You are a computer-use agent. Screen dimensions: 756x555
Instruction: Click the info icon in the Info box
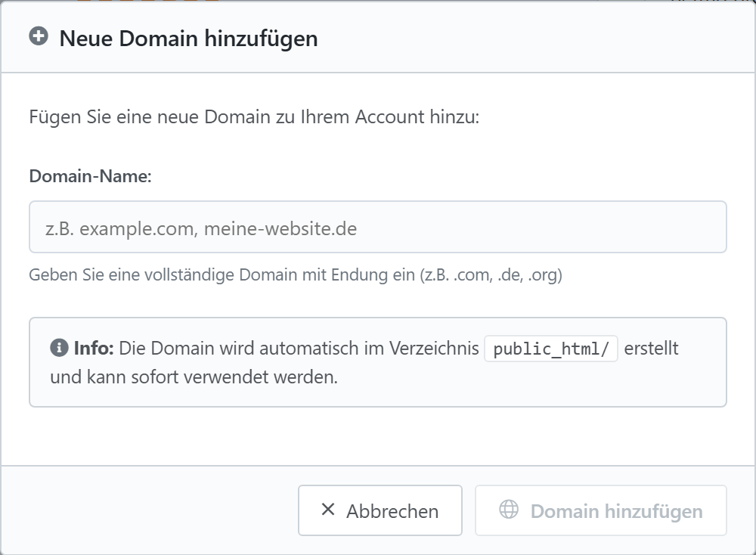pyautogui.click(x=59, y=348)
